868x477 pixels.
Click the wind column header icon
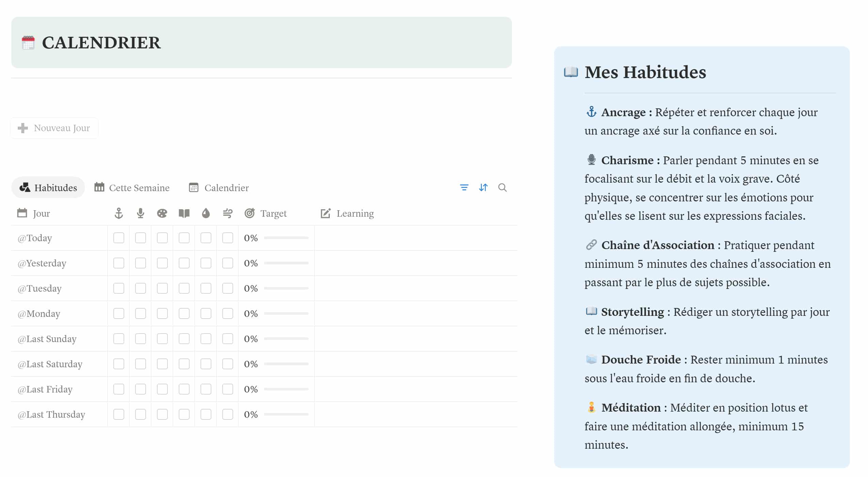227,214
